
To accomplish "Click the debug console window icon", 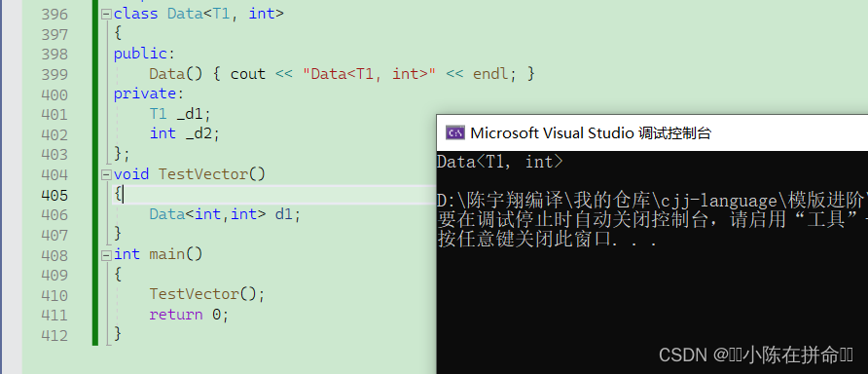I will [455, 133].
